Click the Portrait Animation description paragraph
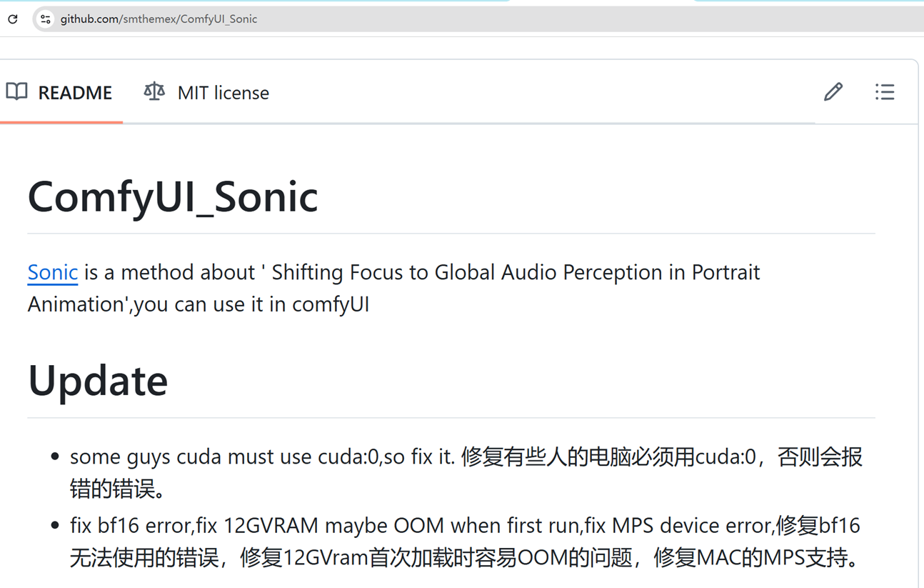Image resolution: width=924 pixels, height=588 pixels. point(393,287)
